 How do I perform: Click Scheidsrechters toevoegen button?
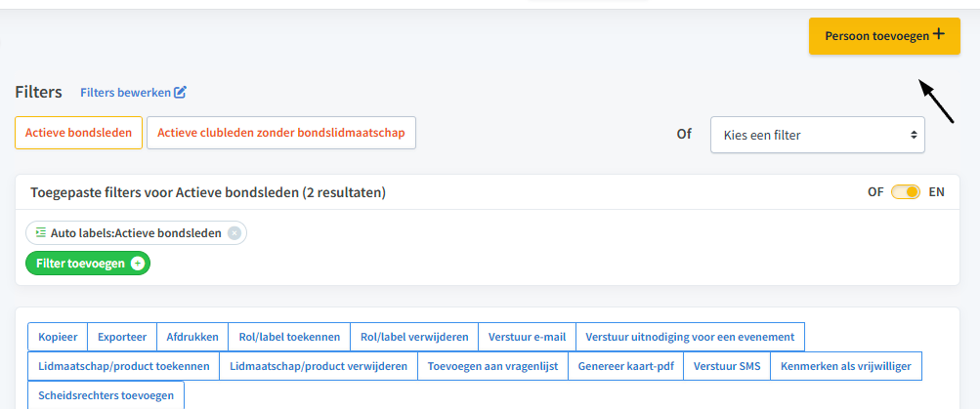(106, 395)
